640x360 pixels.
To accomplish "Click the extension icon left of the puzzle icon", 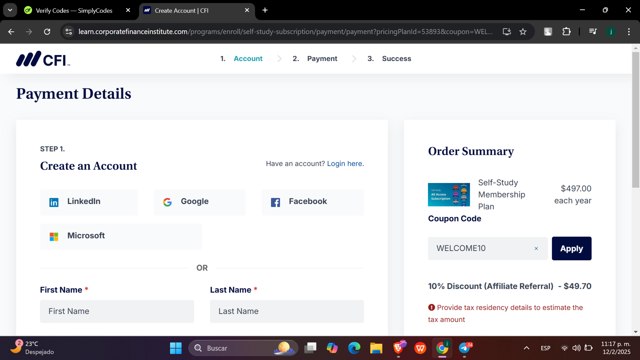I will 548,31.
